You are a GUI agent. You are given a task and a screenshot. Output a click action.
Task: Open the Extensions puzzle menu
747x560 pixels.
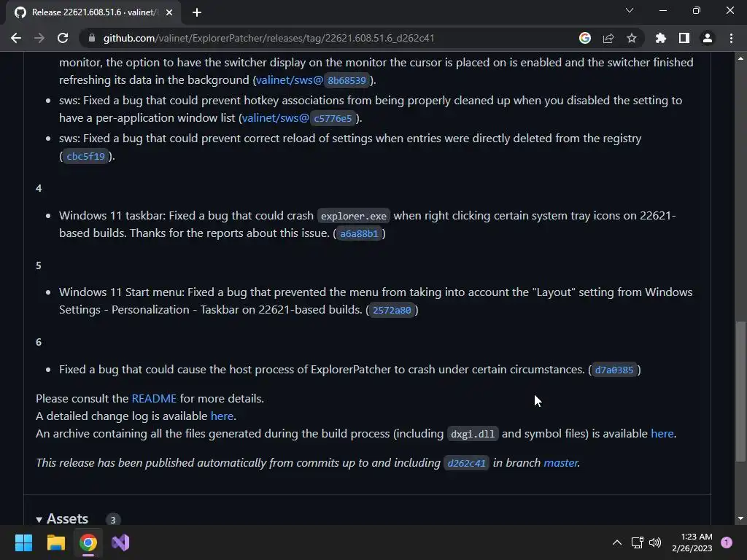(660, 38)
